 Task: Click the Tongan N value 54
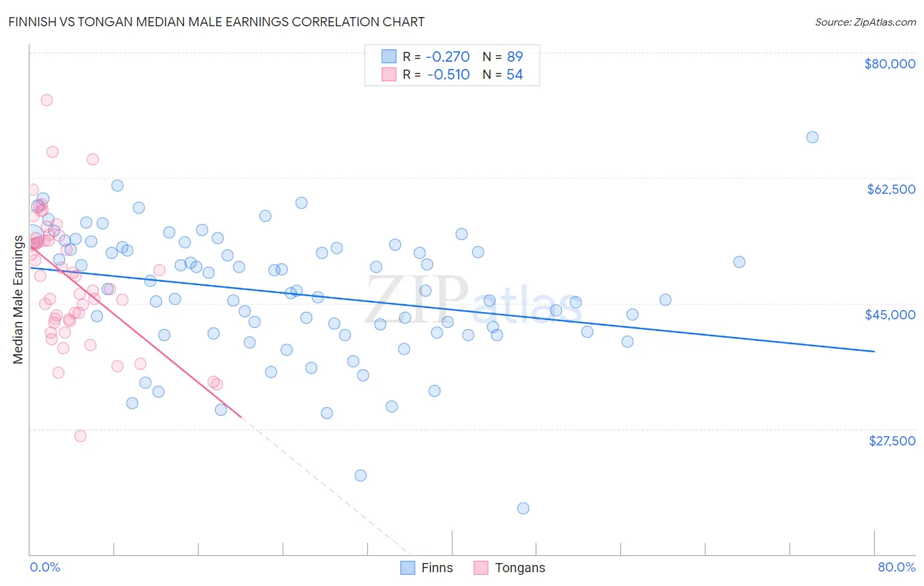coord(515,74)
